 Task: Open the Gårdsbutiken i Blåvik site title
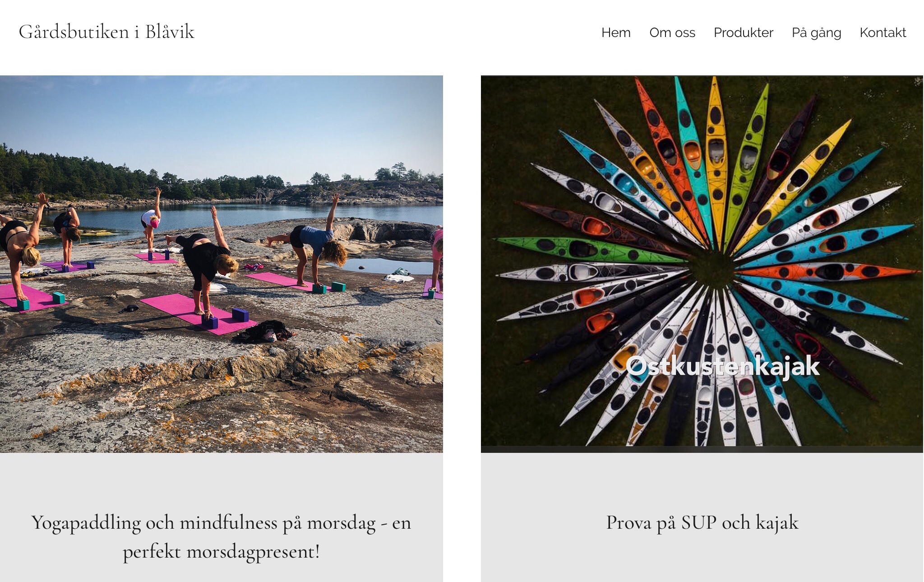(x=106, y=32)
